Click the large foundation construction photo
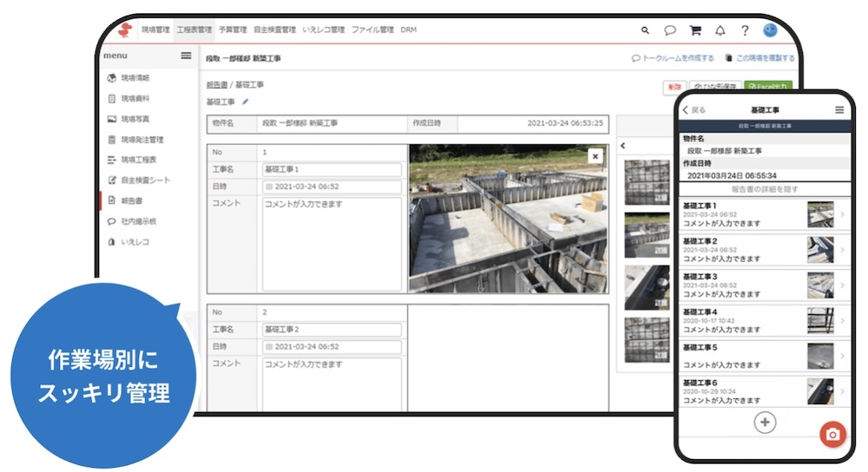This screenshot has height=472, width=868. (x=509, y=219)
